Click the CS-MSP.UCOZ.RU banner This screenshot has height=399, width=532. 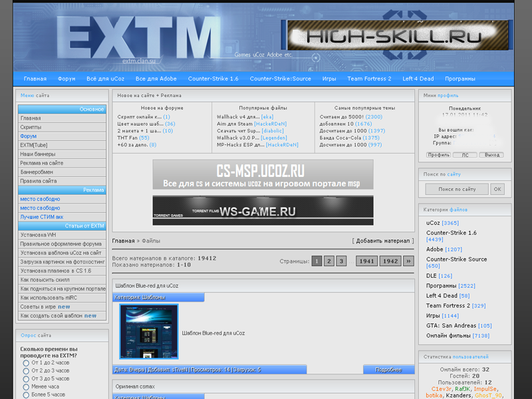click(263, 175)
